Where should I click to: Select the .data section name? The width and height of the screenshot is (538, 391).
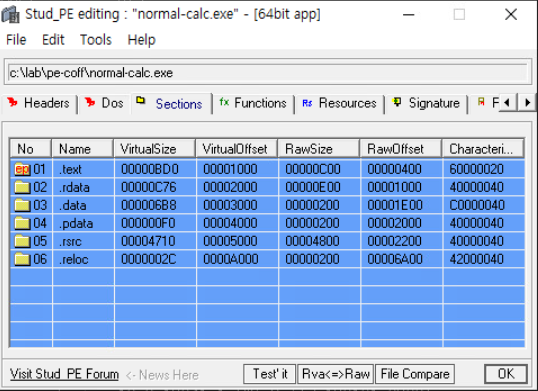click(72, 205)
